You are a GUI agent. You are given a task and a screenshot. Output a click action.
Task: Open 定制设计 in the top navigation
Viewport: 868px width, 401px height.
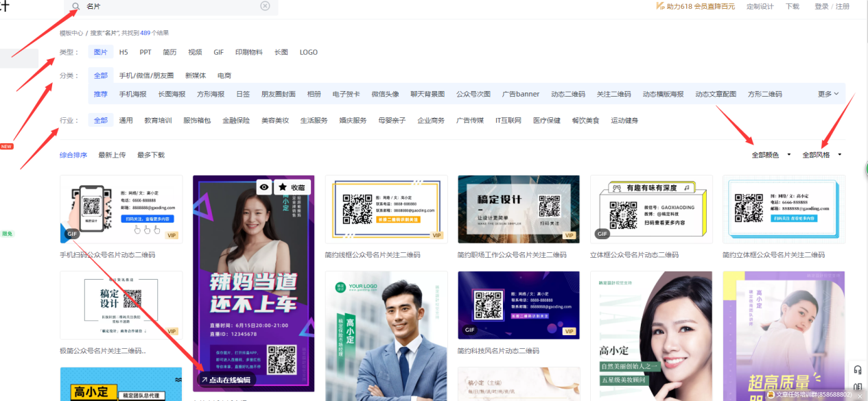[x=760, y=6]
